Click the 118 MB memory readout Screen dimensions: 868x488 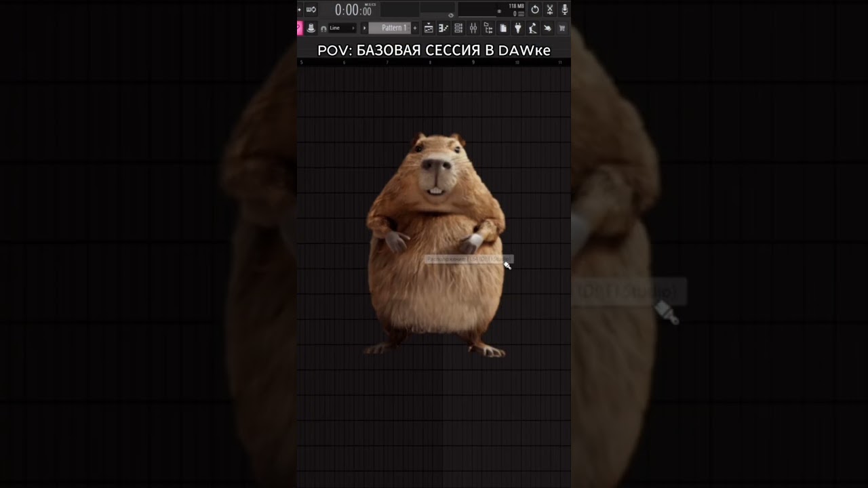point(516,6)
